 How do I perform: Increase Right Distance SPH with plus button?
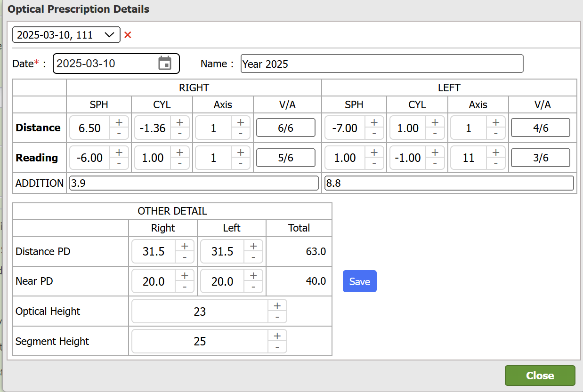[119, 122]
